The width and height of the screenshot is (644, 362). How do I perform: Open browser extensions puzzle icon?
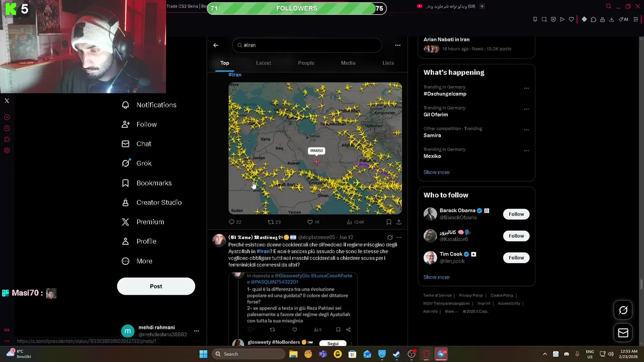[x=593, y=20]
